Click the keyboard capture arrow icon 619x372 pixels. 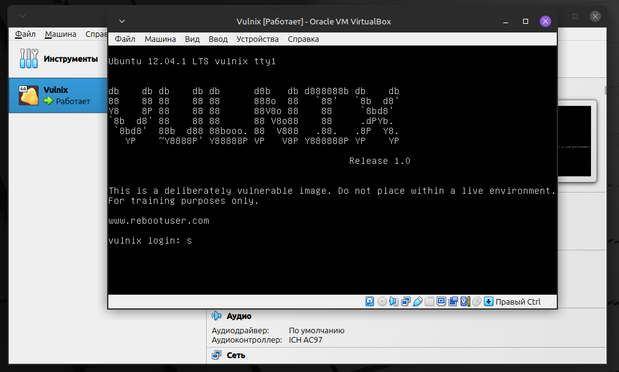tap(489, 302)
